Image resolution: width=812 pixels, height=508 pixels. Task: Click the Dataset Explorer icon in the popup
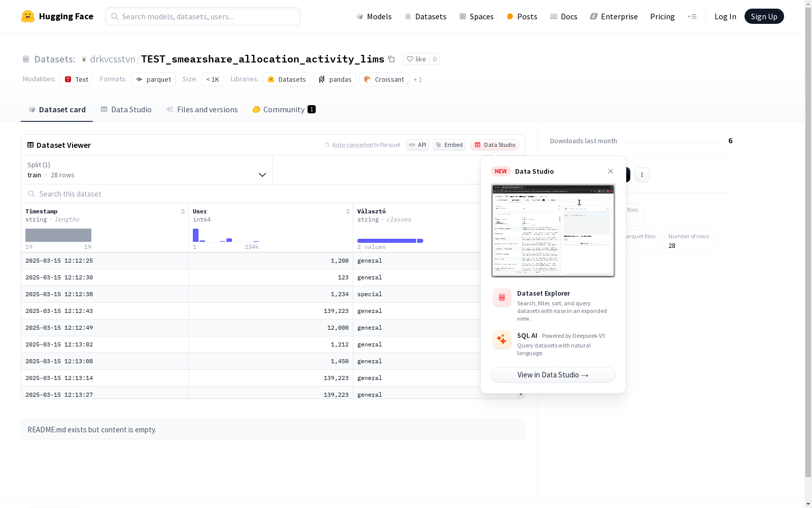coord(502,298)
